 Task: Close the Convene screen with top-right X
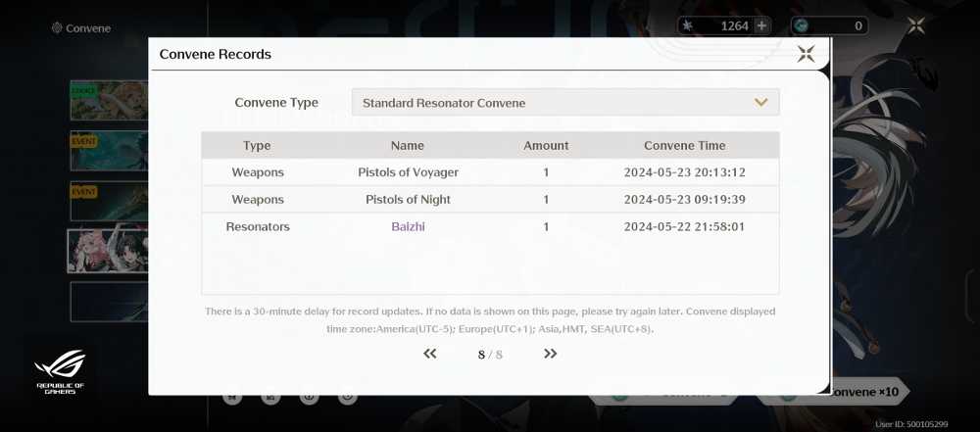pyautogui.click(x=915, y=25)
